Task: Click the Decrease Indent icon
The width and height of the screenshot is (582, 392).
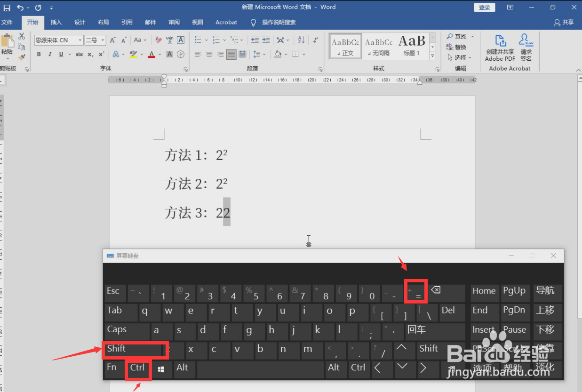Action: [x=255, y=40]
